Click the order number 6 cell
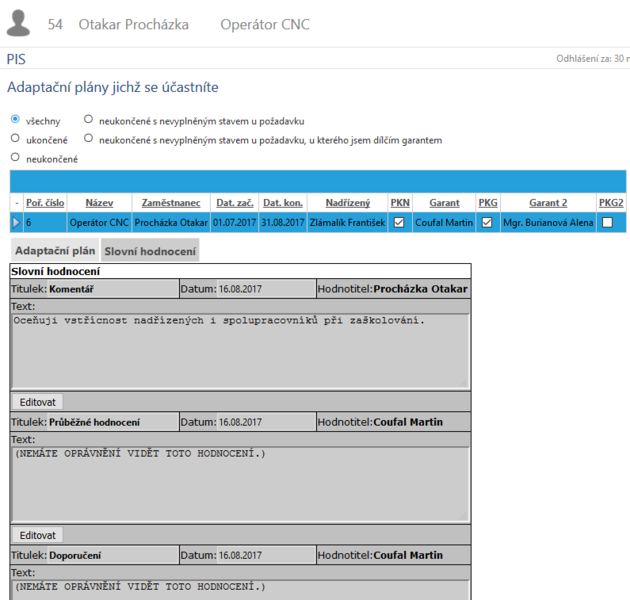The width and height of the screenshot is (630, 600). 45,223
